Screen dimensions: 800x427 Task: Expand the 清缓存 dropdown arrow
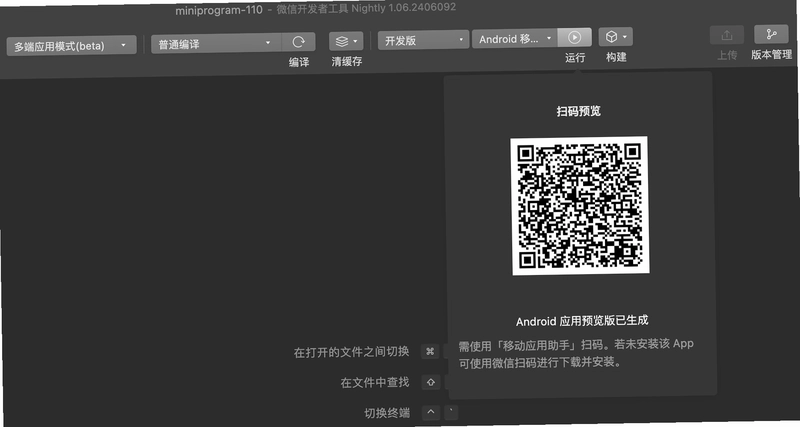[355, 41]
